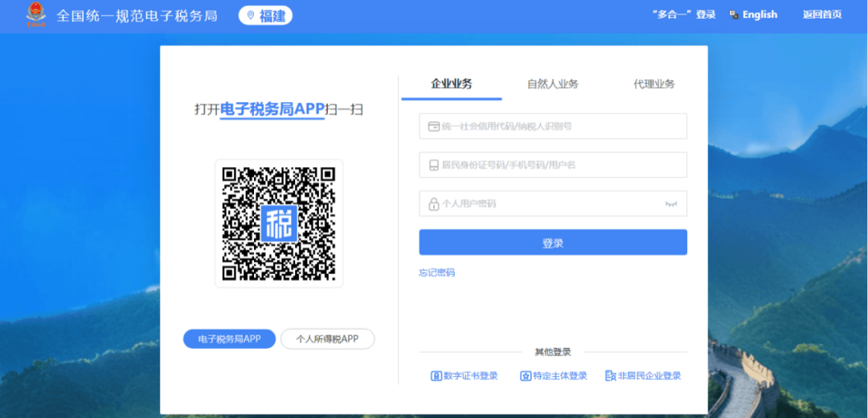This screenshot has height=418, width=868.
Task: Click the 忘记密码 link
Action: tap(436, 273)
